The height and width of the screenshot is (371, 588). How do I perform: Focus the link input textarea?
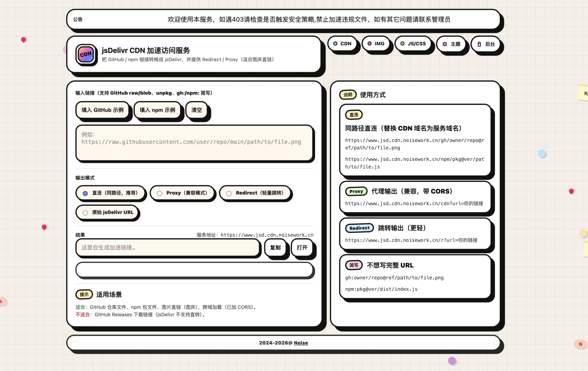[x=195, y=143]
